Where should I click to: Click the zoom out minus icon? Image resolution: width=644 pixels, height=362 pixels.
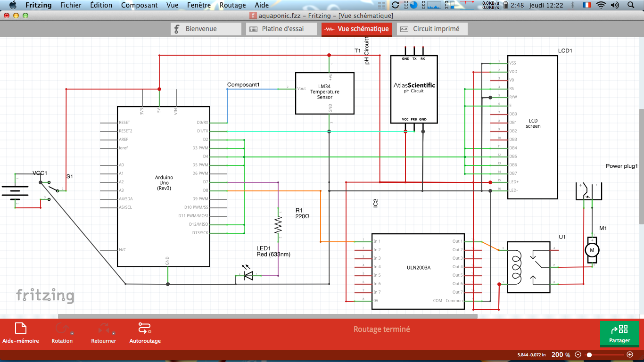578,354
